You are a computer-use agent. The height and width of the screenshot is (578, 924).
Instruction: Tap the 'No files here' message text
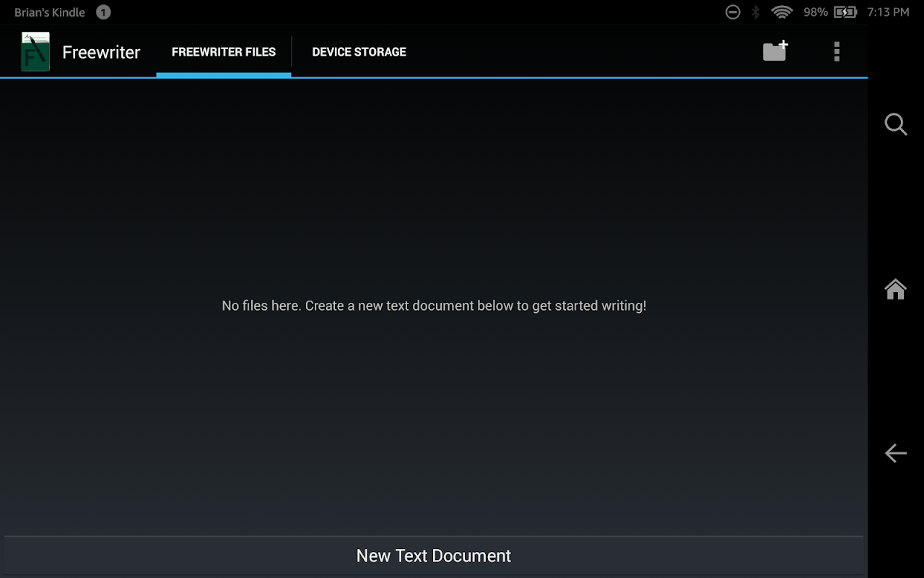click(x=434, y=306)
